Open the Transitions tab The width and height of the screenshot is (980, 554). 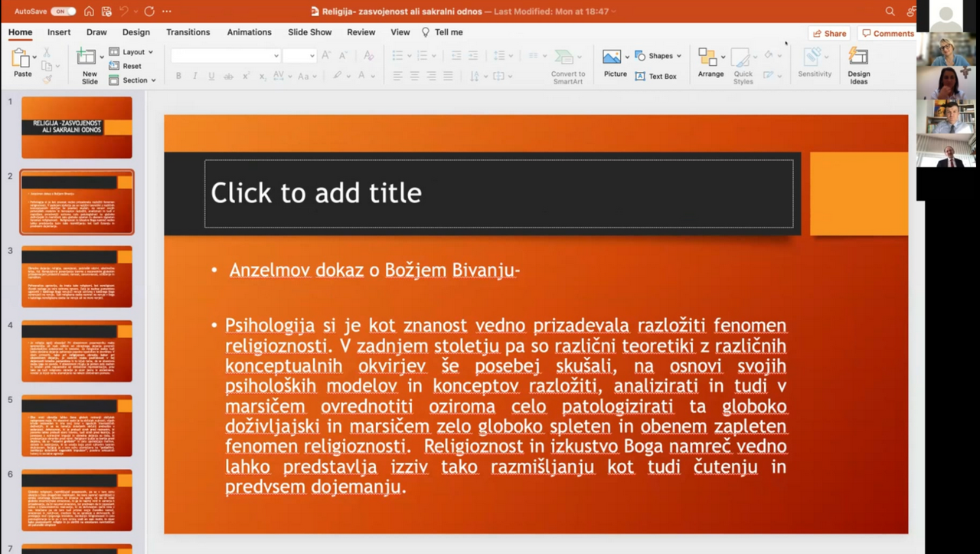pos(188,32)
